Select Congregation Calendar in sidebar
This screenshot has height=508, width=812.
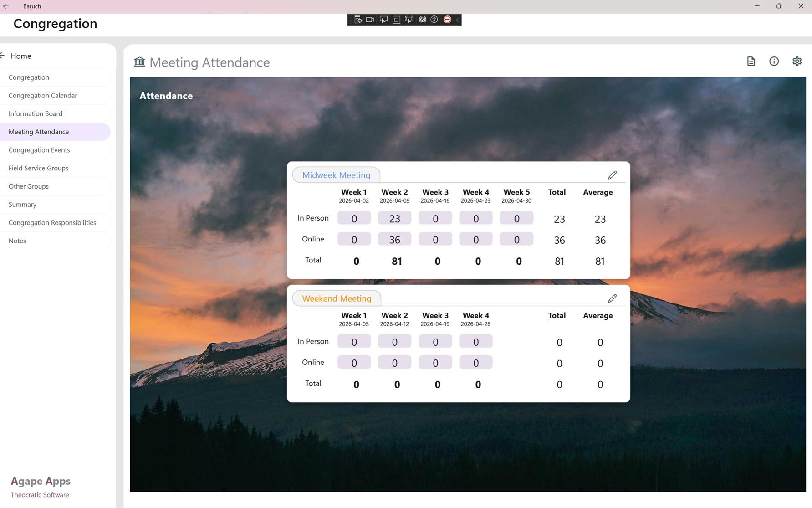click(43, 95)
